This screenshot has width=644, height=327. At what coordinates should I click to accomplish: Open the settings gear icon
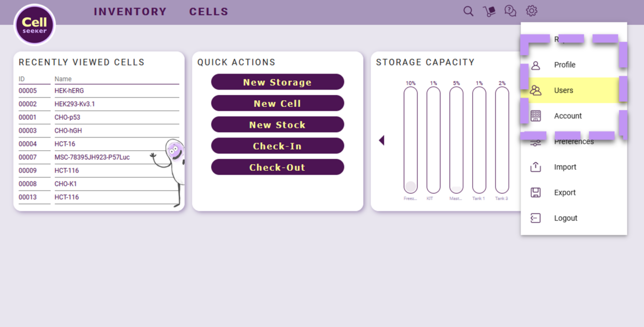pyautogui.click(x=531, y=11)
